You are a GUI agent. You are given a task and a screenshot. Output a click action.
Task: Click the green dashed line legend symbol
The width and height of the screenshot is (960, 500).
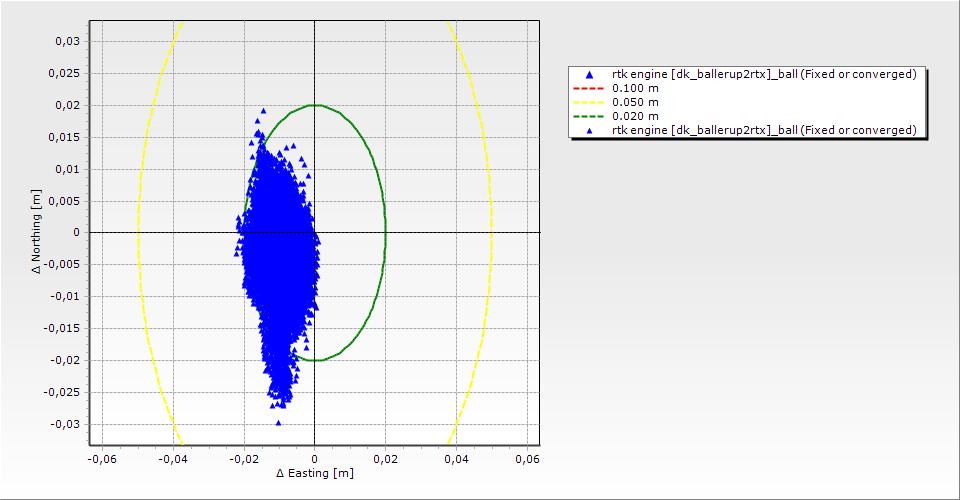tap(590, 116)
